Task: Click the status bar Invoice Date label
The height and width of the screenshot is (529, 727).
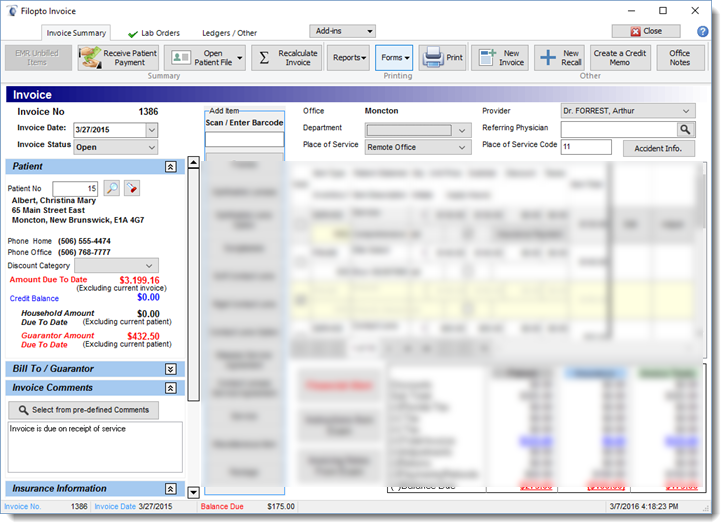Action: pos(115,507)
